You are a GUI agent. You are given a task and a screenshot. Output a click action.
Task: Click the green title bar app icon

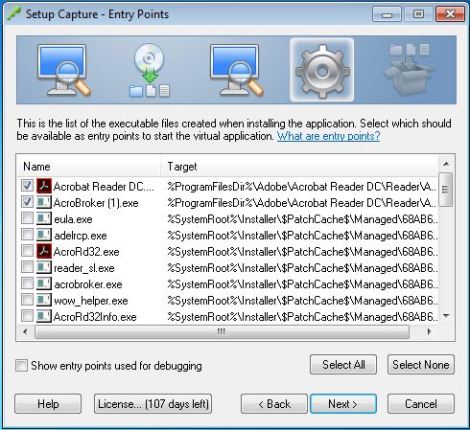pos(14,14)
